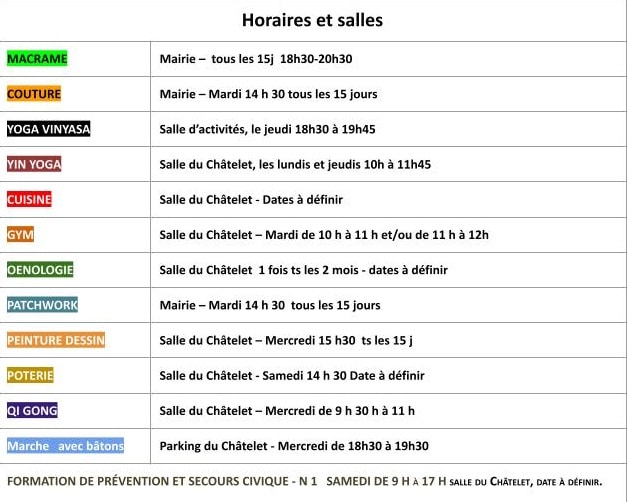Select the Marche avec bâtons label
The width and height of the screenshot is (627, 502).
(66, 446)
